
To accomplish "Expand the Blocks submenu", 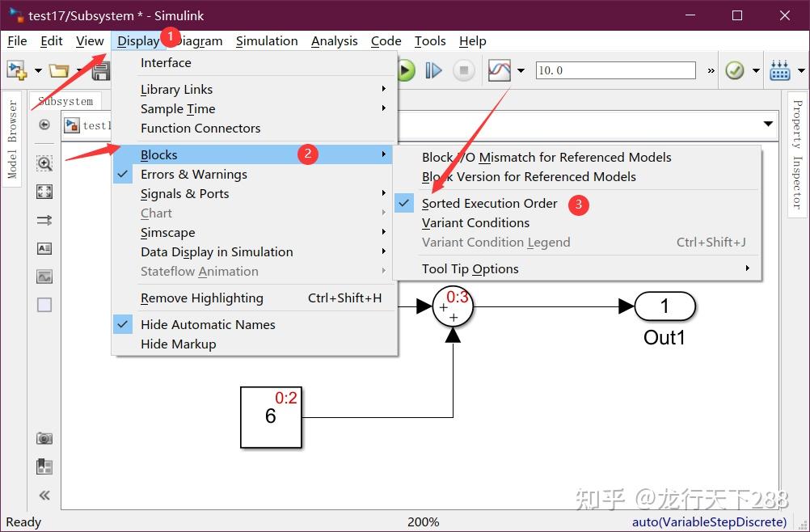I will click(x=254, y=154).
